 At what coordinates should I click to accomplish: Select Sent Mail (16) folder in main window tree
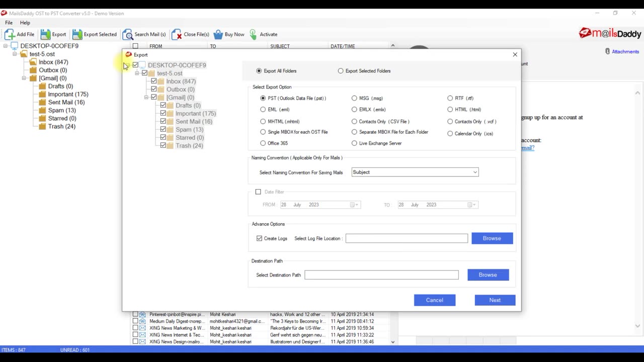66,103
